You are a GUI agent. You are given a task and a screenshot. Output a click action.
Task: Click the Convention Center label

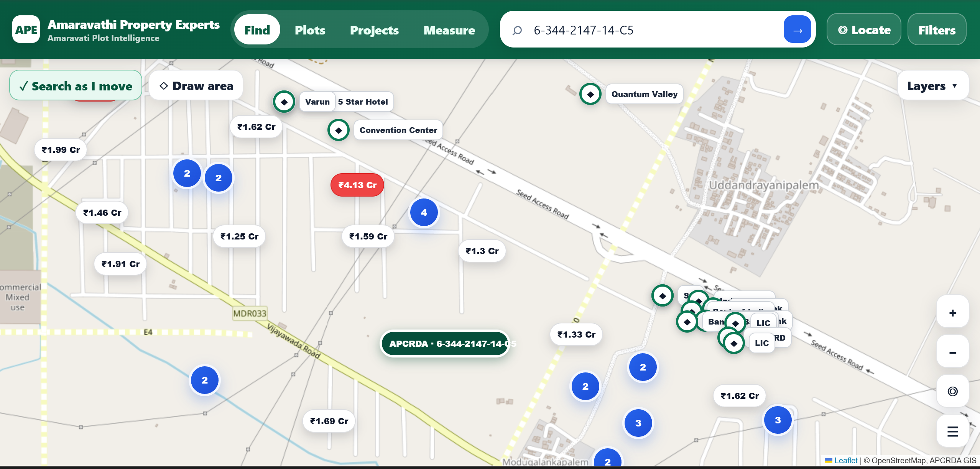click(x=398, y=130)
